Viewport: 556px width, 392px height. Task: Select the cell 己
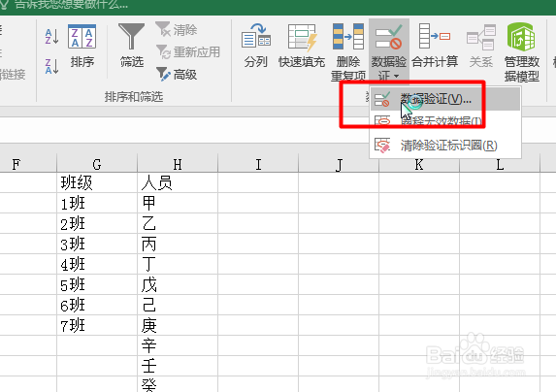(x=178, y=305)
